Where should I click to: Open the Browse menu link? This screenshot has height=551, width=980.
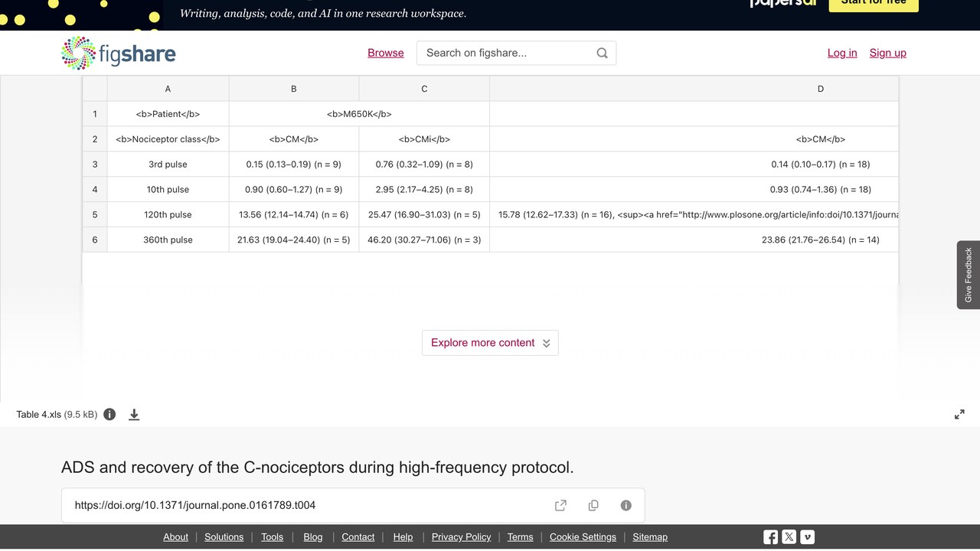tap(386, 53)
